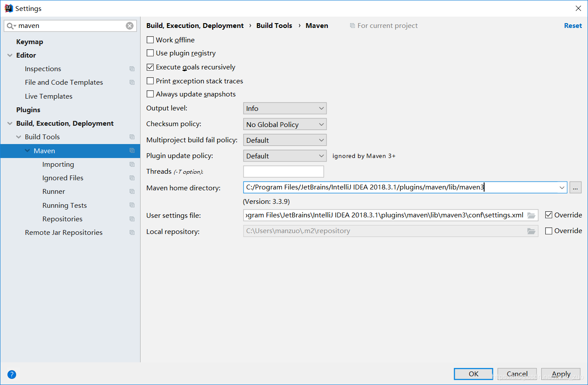Image resolution: width=588 pixels, height=385 pixels.
Task: Open Inspections settings page
Action: [43, 69]
